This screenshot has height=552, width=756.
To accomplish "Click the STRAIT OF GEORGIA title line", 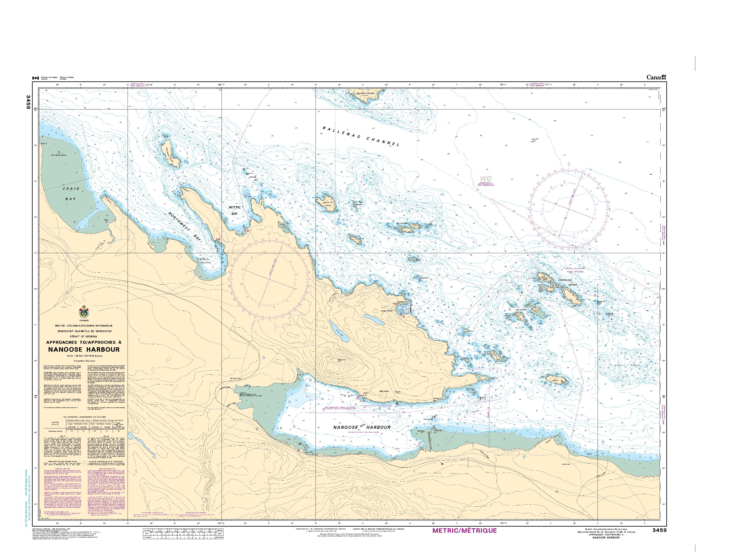I will click(84, 336).
